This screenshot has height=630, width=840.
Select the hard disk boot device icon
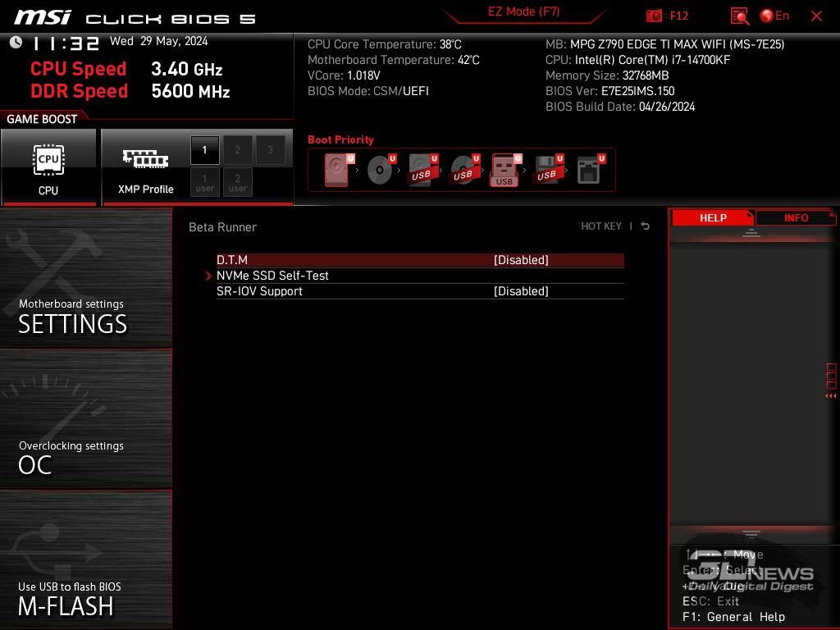point(339,170)
